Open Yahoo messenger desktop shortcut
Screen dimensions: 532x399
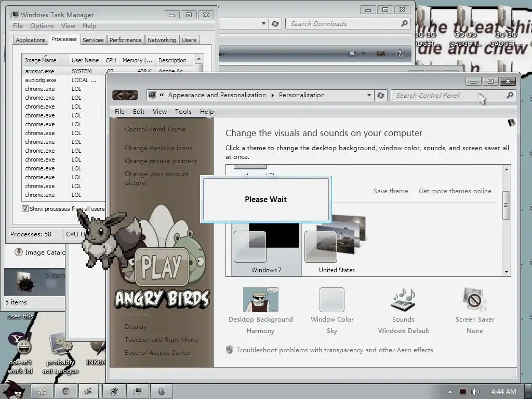coord(20,353)
